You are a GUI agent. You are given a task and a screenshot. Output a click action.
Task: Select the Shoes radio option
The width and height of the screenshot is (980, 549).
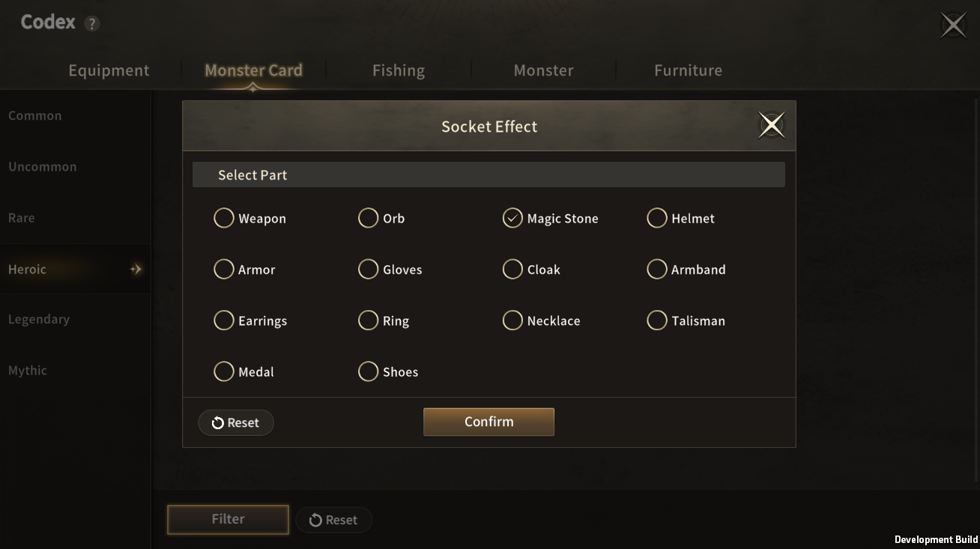click(368, 371)
